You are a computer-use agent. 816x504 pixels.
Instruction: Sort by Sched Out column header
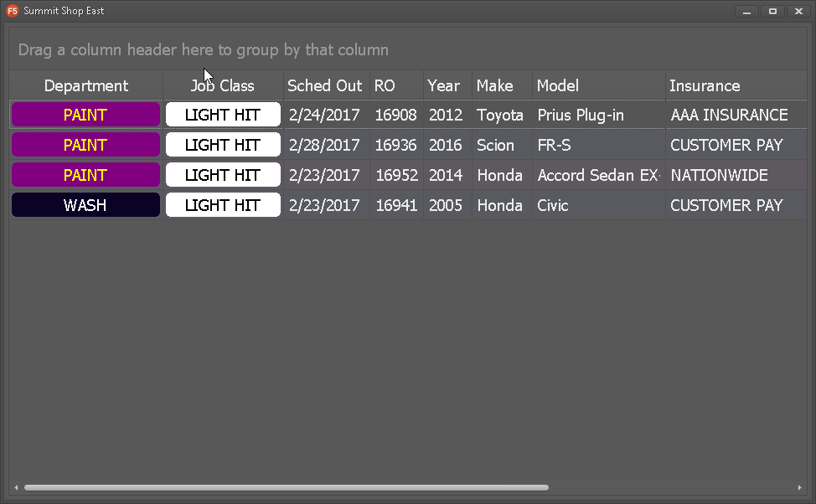[324, 85]
